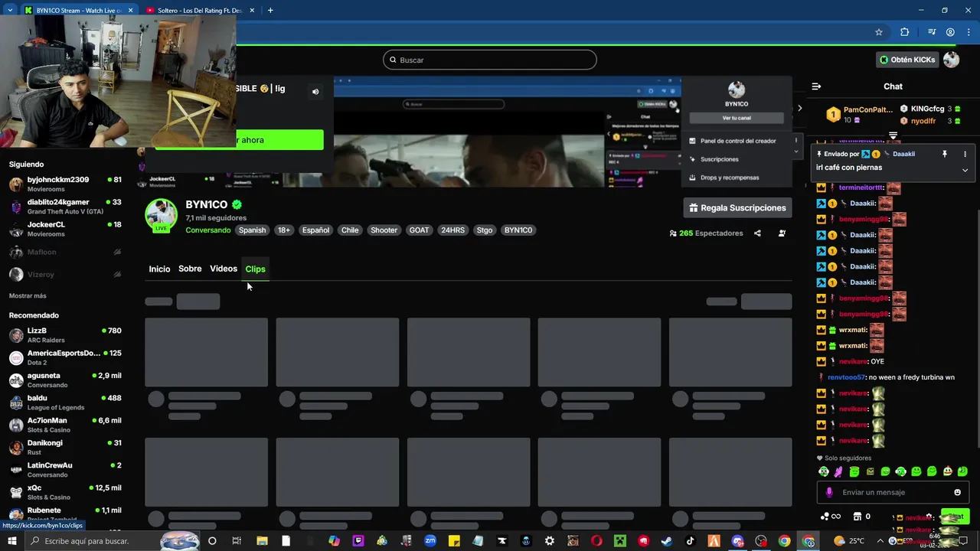Expand the pinned message chevron
Viewport: 980px width, 551px height.
click(x=965, y=170)
